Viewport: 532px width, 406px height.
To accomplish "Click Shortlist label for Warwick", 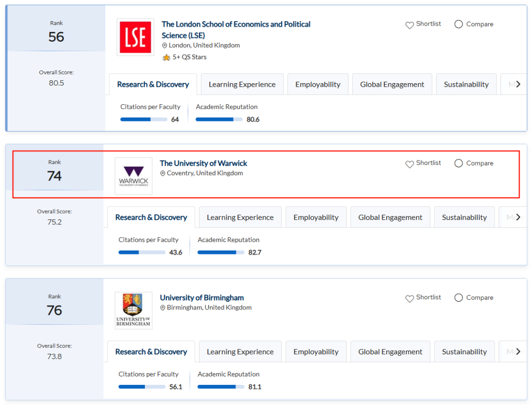I will coord(429,163).
